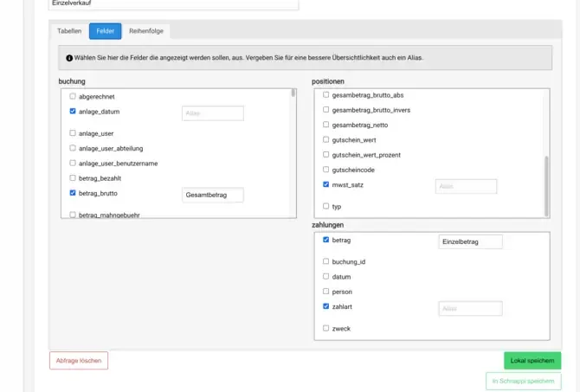The width and height of the screenshot is (580, 392).
Task: Click In Schnappi speichern button
Action: (x=524, y=381)
